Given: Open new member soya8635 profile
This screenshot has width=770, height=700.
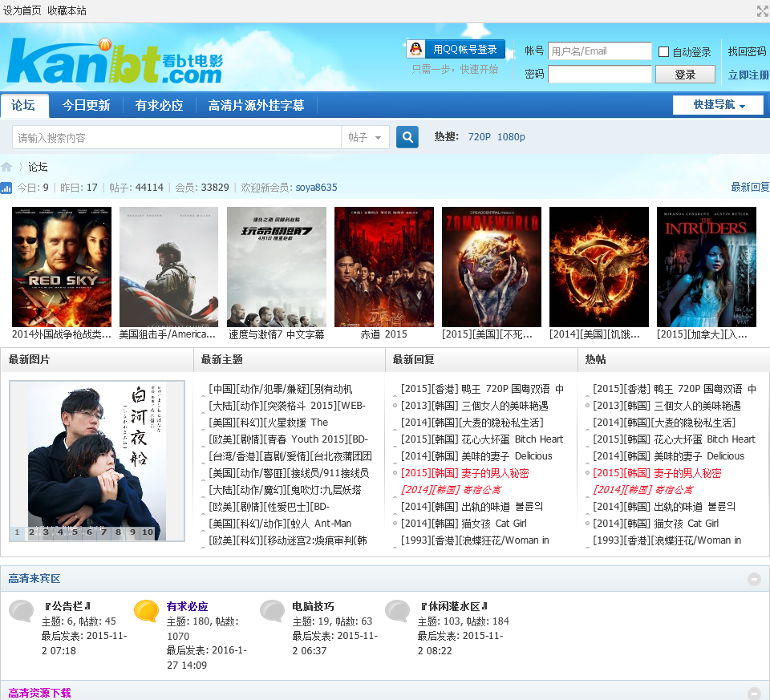Looking at the screenshot, I should point(316,188).
